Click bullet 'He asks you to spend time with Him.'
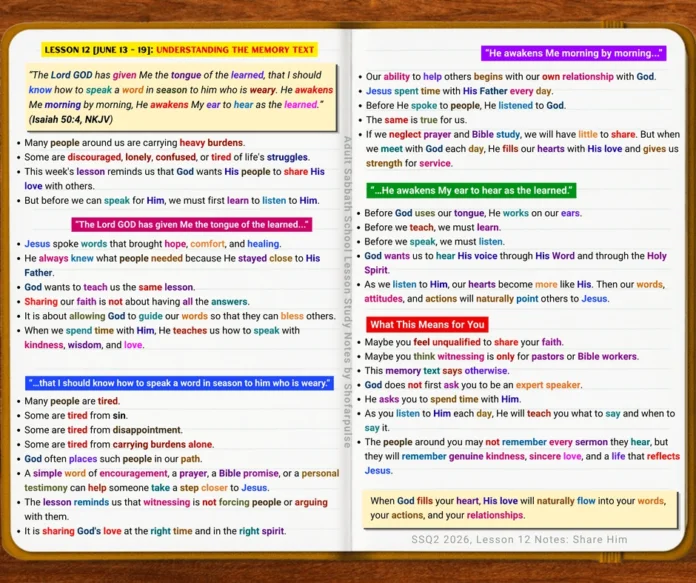Viewport: 696px width, 583px height. click(443, 399)
